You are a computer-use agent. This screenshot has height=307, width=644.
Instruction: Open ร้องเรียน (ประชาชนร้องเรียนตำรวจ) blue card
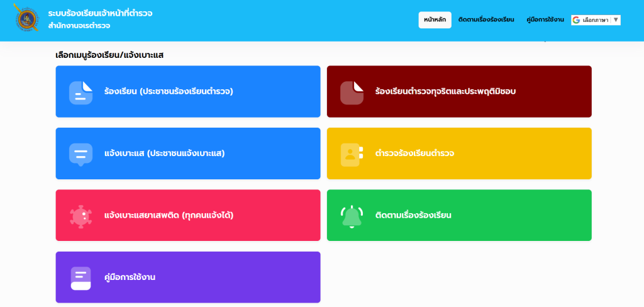187,92
